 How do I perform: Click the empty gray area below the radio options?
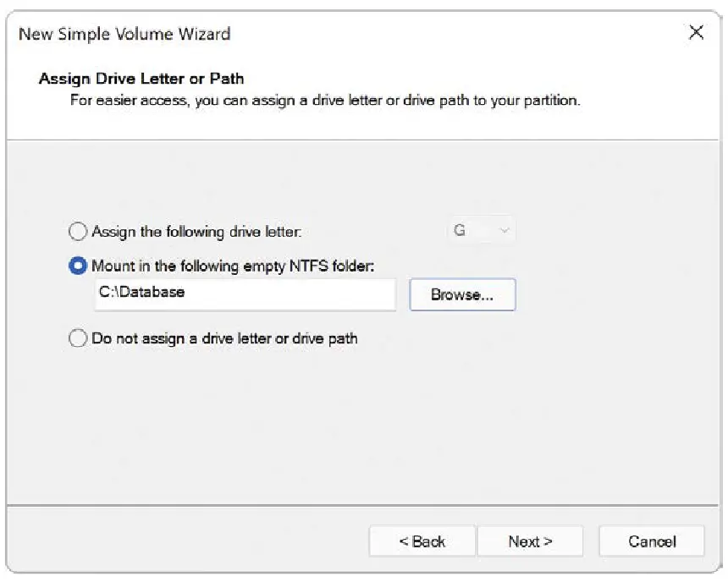coord(364,423)
